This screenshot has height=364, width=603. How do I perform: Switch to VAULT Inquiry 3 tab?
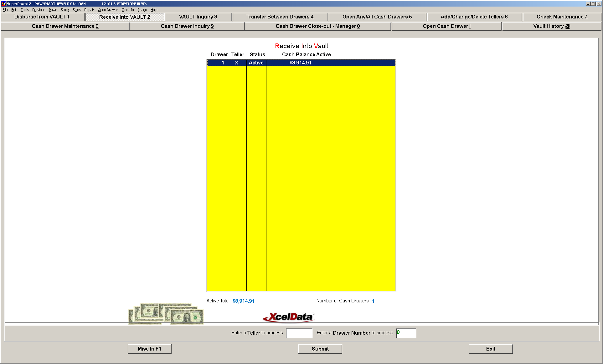(198, 17)
